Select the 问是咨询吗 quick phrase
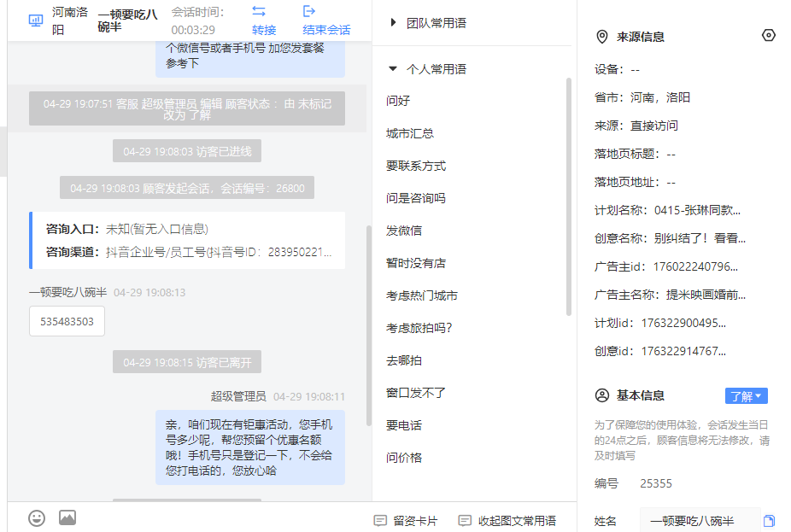 [x=416, y=198]
